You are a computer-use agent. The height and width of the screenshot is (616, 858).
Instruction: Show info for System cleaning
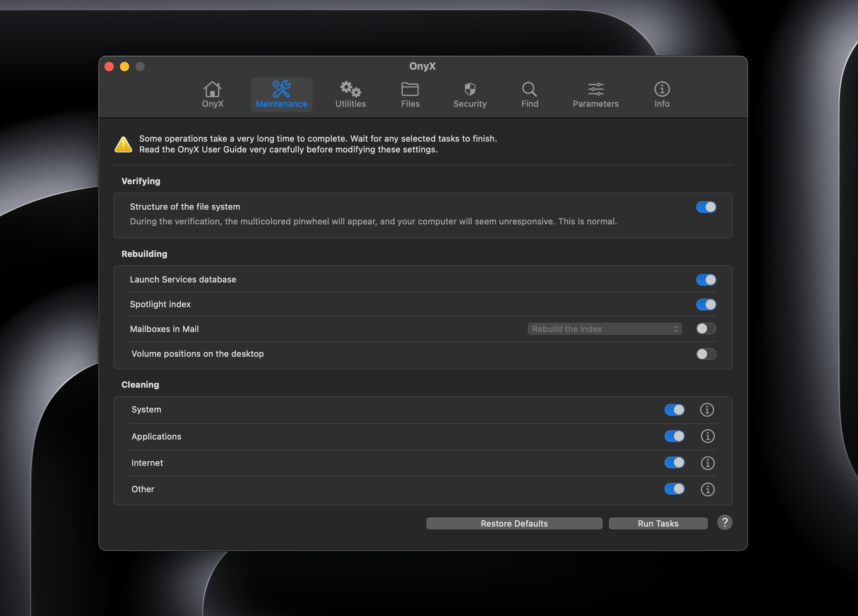point(707,410)
